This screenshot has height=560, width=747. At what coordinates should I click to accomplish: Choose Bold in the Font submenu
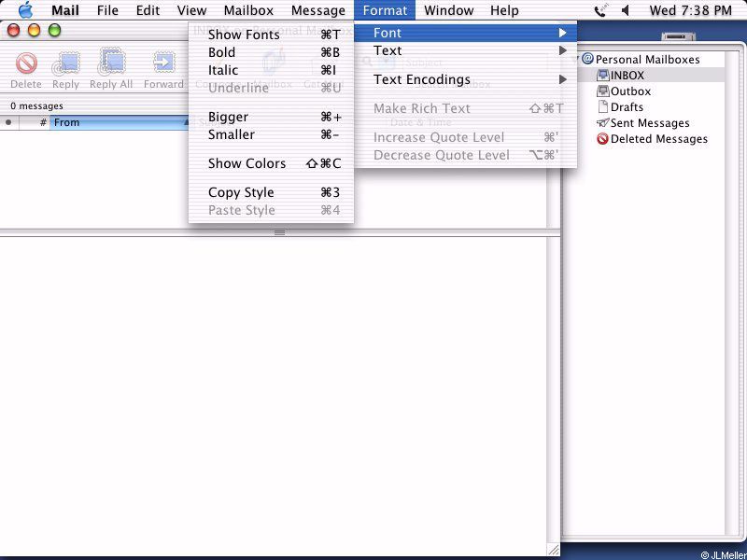[271, 52]
